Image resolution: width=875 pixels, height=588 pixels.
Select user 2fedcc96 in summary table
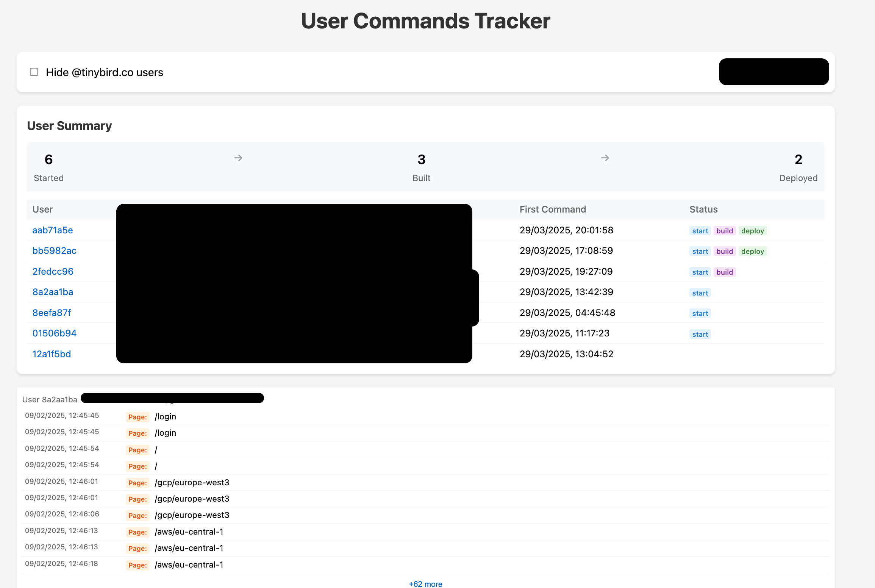click(53, 271)
